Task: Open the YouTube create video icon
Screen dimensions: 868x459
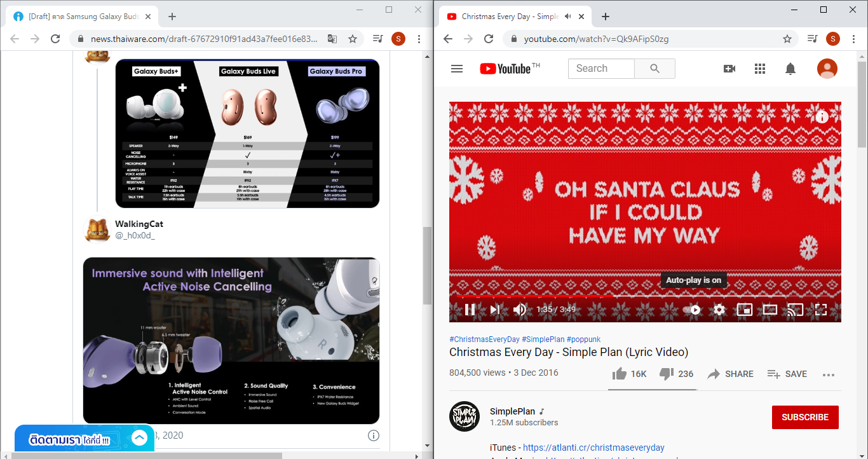Action: (729, 69)
